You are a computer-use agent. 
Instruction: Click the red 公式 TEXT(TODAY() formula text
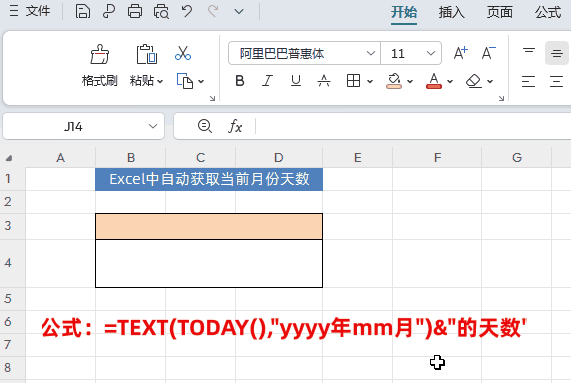tap(284, 328)
